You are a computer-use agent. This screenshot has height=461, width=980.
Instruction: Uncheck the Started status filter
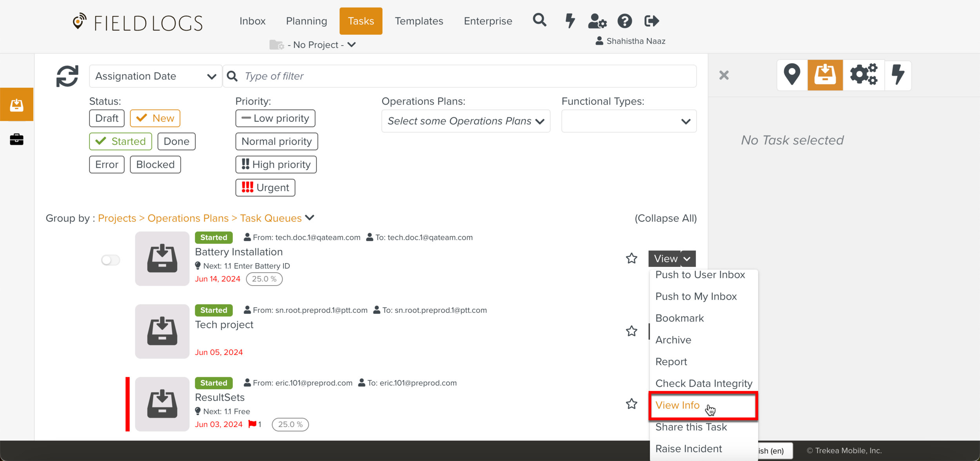120,141
